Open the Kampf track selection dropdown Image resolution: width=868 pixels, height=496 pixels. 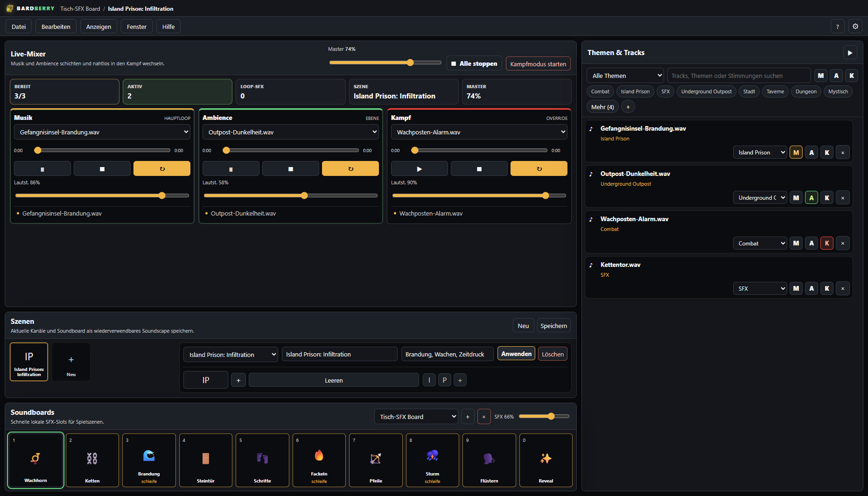479,132
